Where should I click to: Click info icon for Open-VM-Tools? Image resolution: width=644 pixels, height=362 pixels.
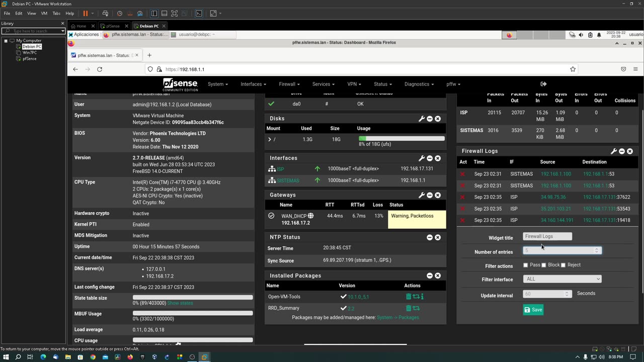422,297
